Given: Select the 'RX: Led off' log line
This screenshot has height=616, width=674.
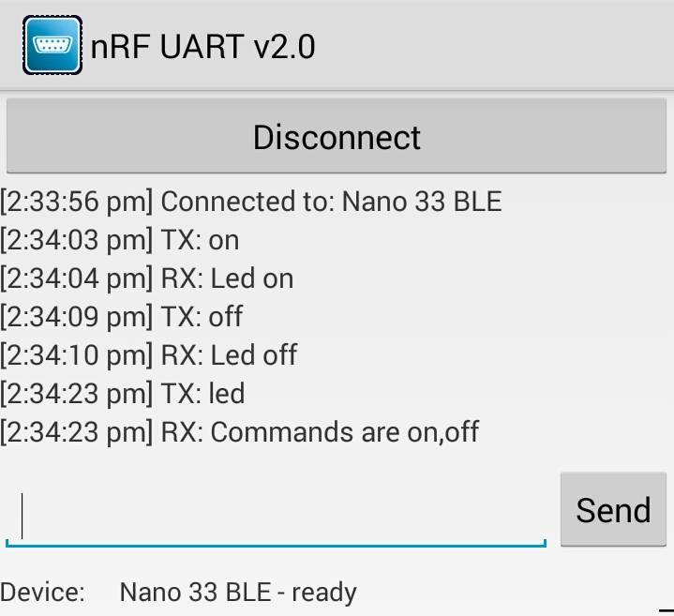Looking at the screenshot, I should [x=149, y=355].
